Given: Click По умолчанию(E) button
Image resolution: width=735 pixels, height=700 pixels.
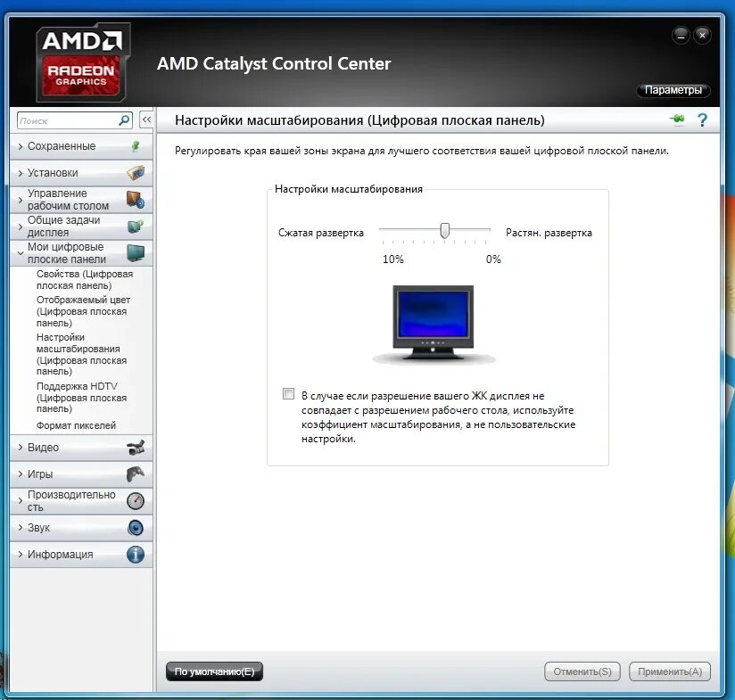Looking at the screenshot, I should [214, 671].
